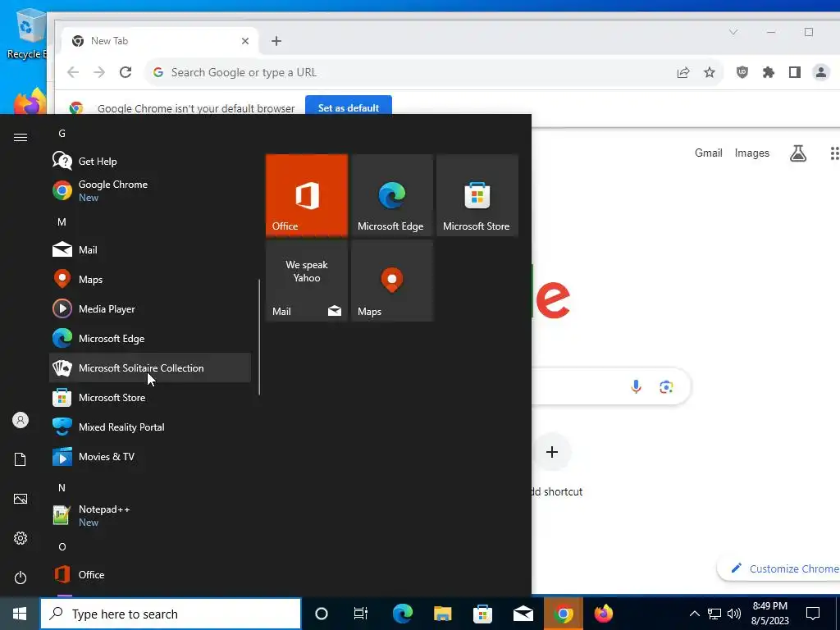Jump to the letter G section header

pyautogui.click(x=62, y=134)
